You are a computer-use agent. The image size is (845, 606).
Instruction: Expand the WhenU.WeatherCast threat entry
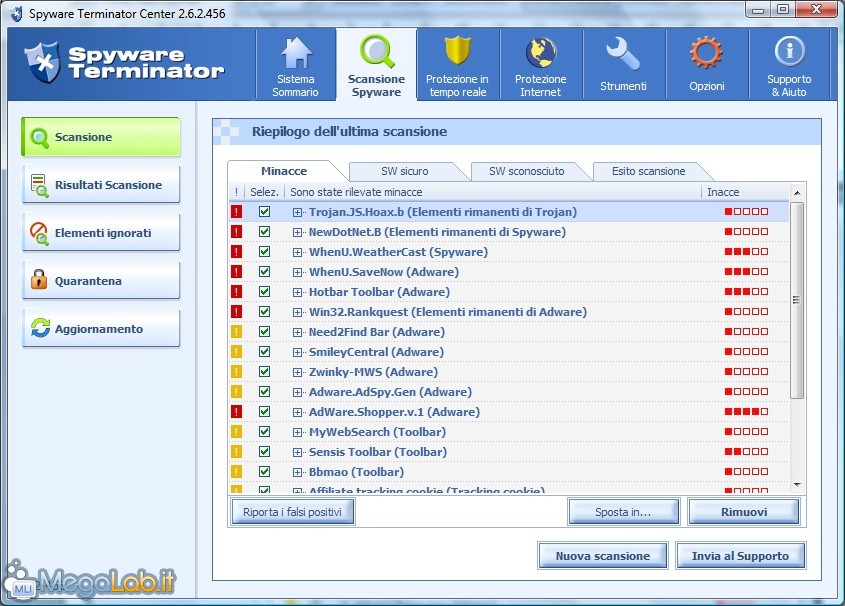297,252
